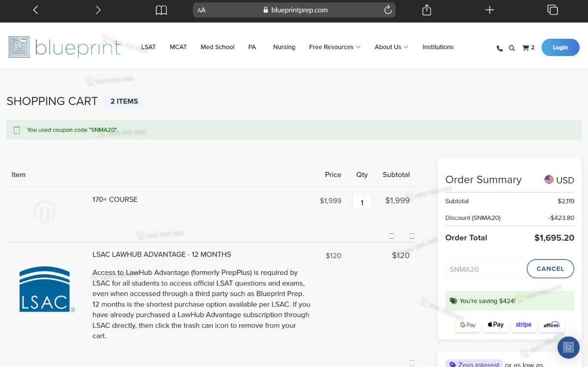Open the floating Blueprint chat widget
The image size is (588, 367).
pyautogui.click(x=568, y=347)
